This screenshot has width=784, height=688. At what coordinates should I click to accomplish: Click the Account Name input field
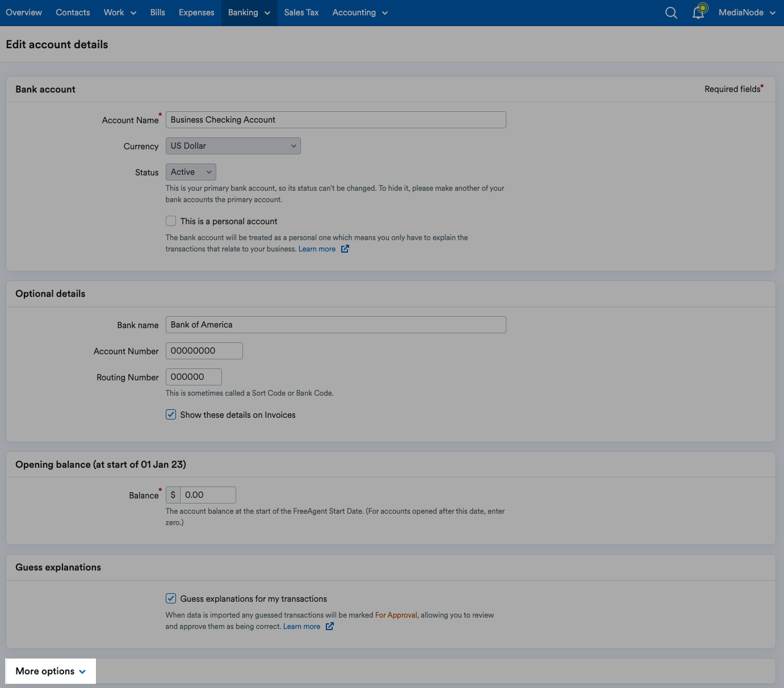pyautogui.click(x=336, y=120)
